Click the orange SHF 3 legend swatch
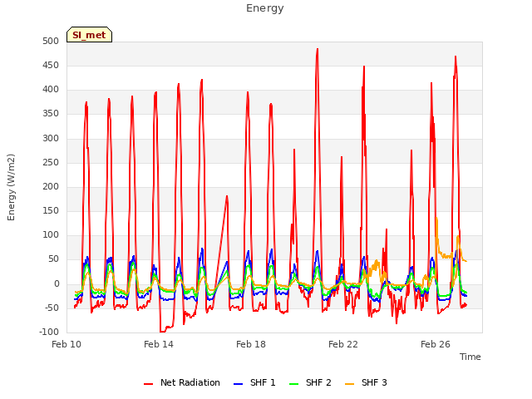The image size is (532, 399). [349, 384]
